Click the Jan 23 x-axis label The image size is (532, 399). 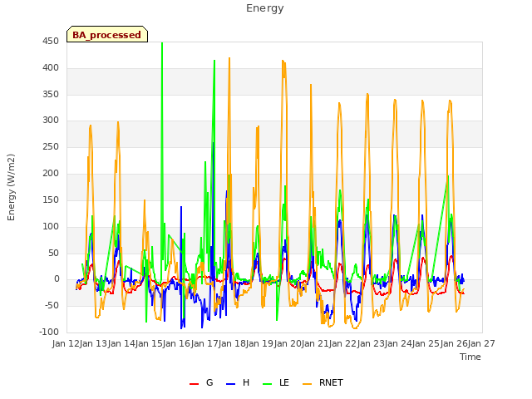pyautogui.click(x=371, y=343)
